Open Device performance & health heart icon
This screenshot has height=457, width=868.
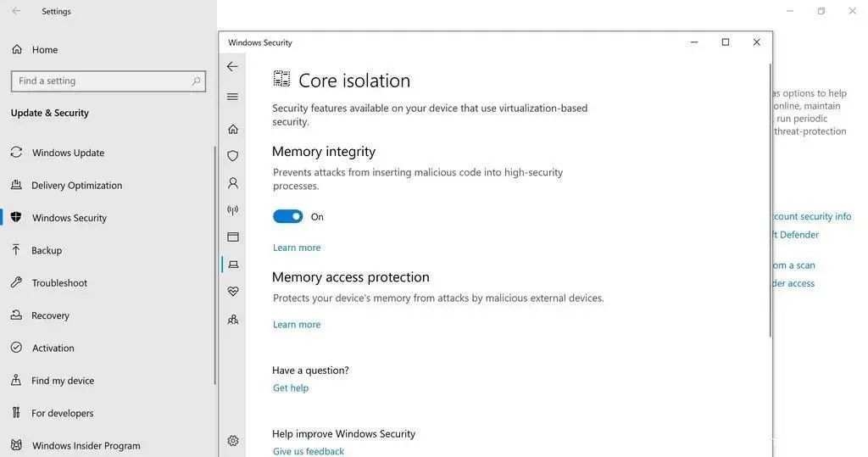[x=233, y=292]
